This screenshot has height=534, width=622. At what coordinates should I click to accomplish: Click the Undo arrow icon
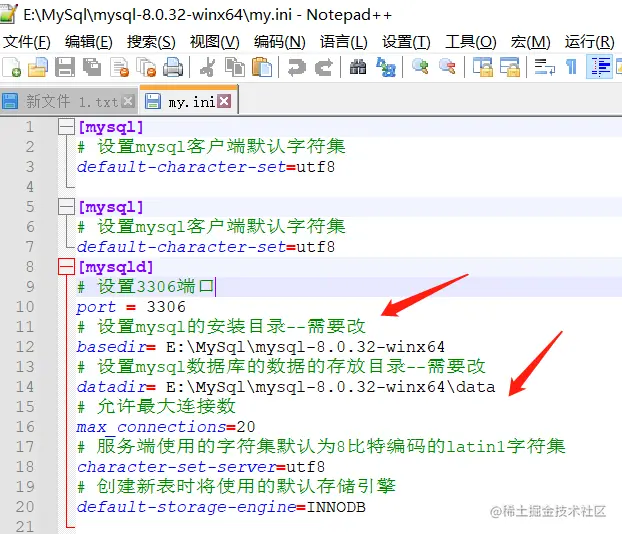pos(296,67)
